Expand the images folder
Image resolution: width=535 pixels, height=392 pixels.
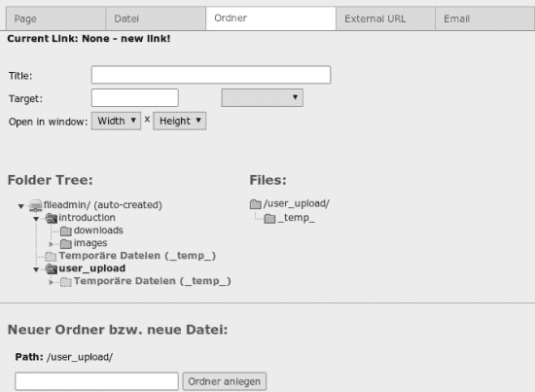click(x=51, y=244)
